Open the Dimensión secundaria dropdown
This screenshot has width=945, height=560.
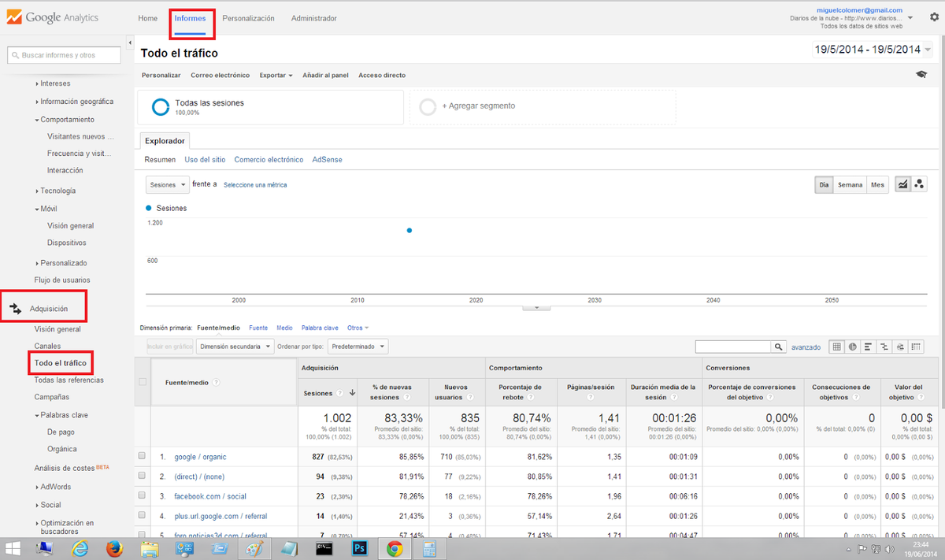(x=235, y=347)
